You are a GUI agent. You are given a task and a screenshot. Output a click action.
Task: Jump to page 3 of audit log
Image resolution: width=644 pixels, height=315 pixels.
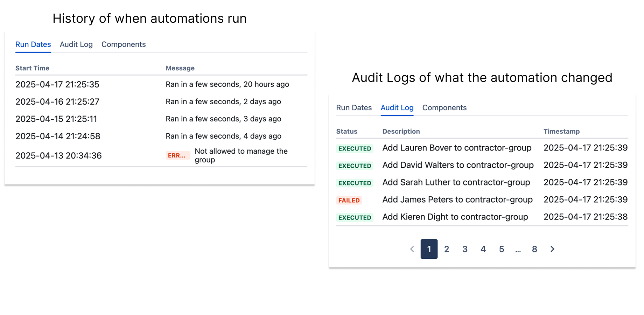[465, 249]
